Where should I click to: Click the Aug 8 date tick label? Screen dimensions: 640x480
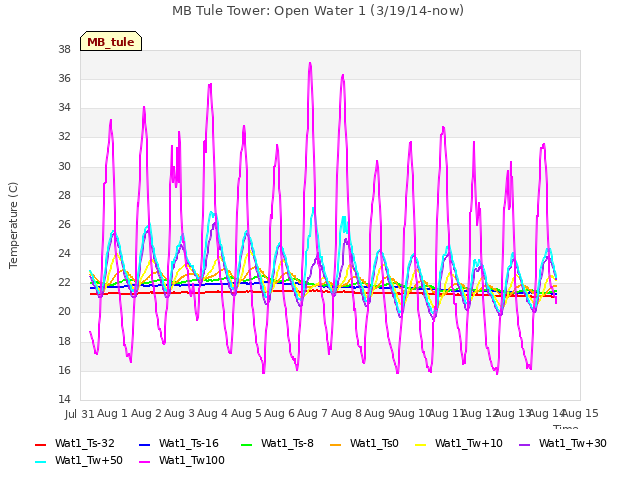(x=346, y=413)
